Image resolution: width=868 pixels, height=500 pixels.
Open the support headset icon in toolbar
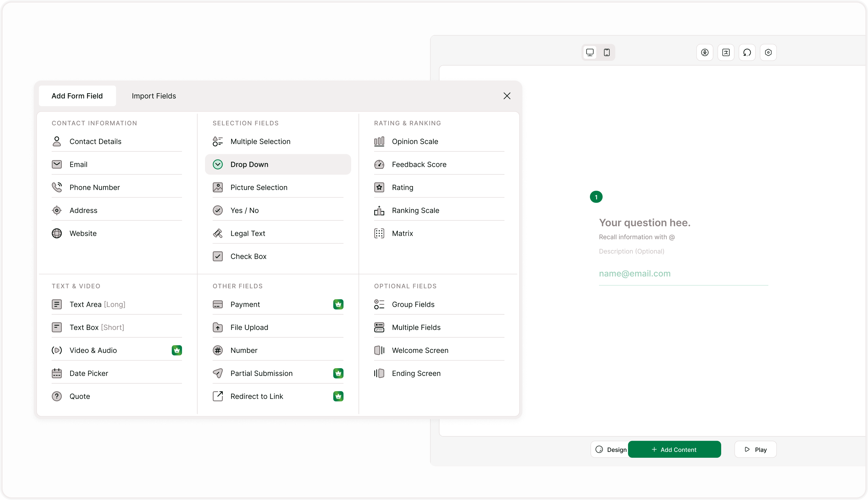pos(747,53)
